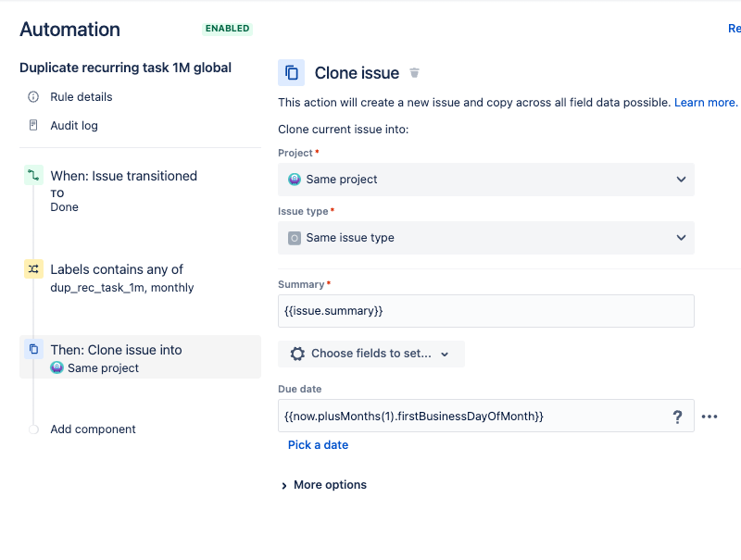741x560 pixels.
Task: Click the Issue type dropdown chevron arrow
Action: (x=681, y=238)
